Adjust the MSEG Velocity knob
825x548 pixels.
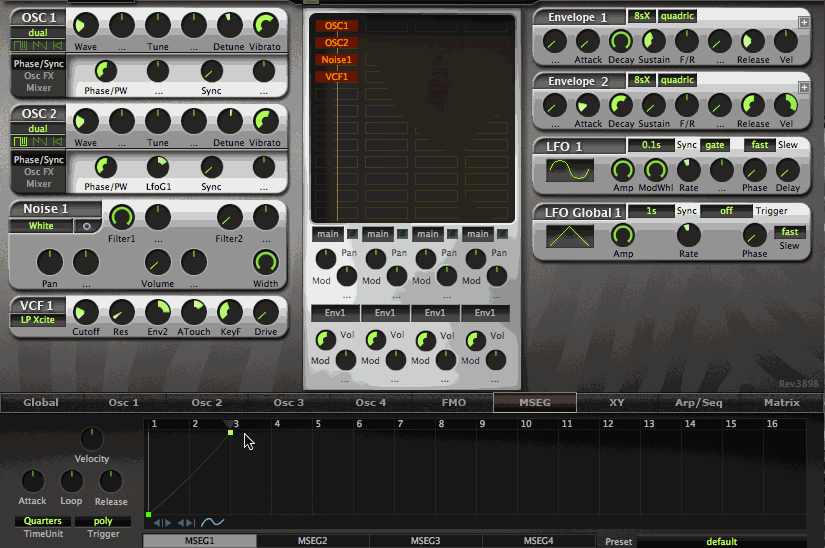point(92,439)
